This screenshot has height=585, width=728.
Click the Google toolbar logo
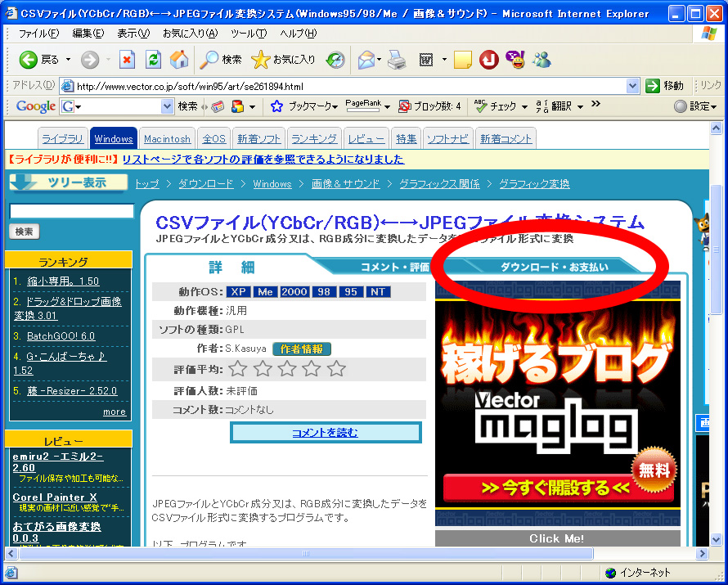pos(36,107)
